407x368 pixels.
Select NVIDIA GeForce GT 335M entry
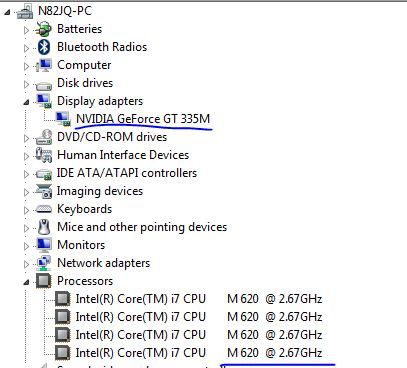coord(143,119)
